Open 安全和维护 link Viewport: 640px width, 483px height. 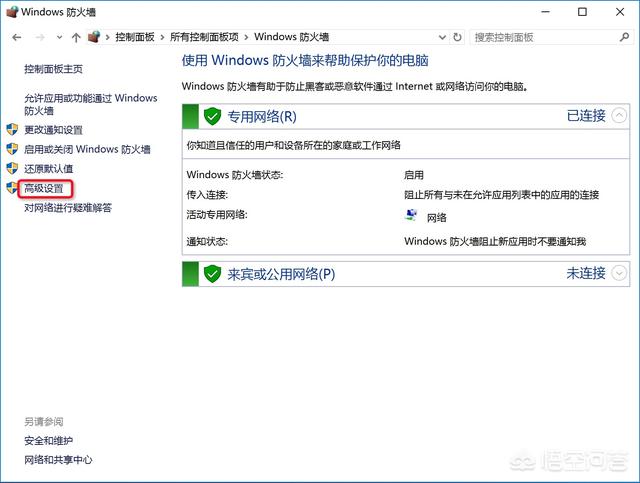[x=49, y=441]
